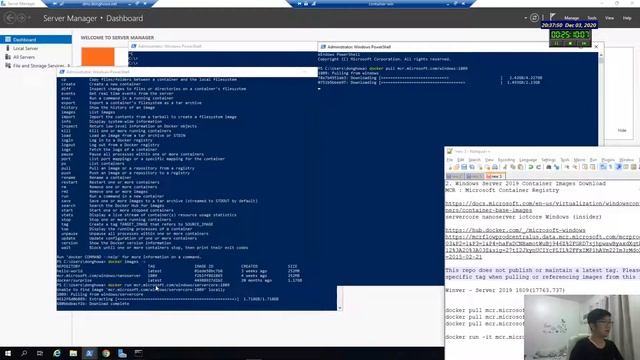Switch to the new 2 tab in Notepad++
640x360 pixels.
point(474,176)
